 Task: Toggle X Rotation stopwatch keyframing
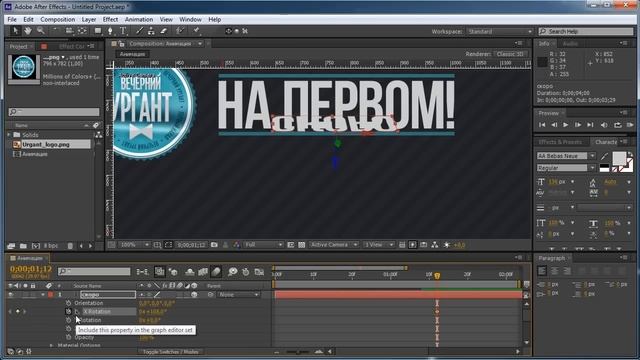[x=68, y=311]
